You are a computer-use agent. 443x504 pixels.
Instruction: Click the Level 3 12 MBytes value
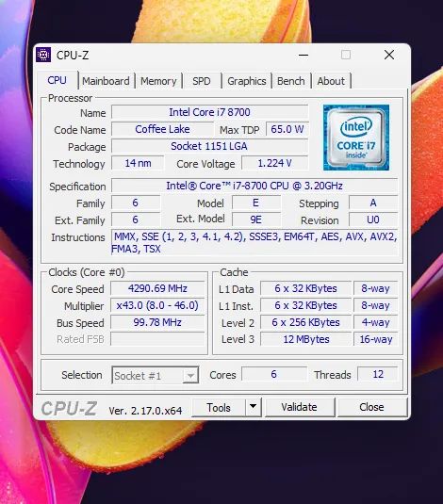point(305,339)
